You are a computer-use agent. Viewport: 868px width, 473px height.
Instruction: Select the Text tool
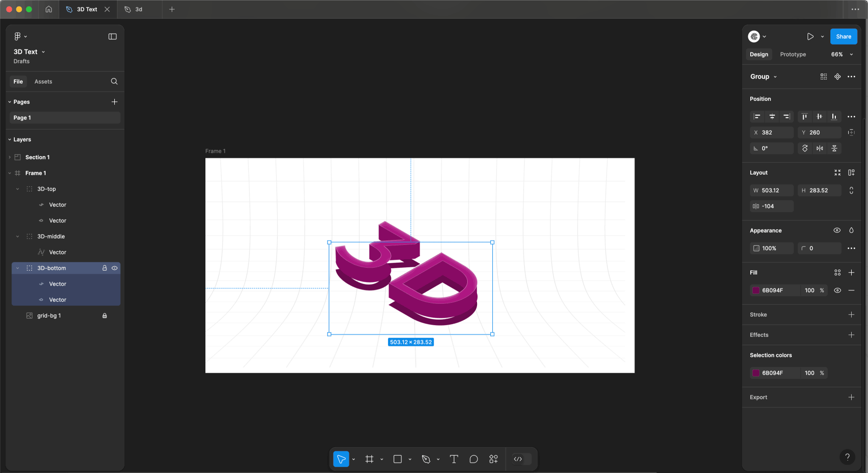(453, 459)
